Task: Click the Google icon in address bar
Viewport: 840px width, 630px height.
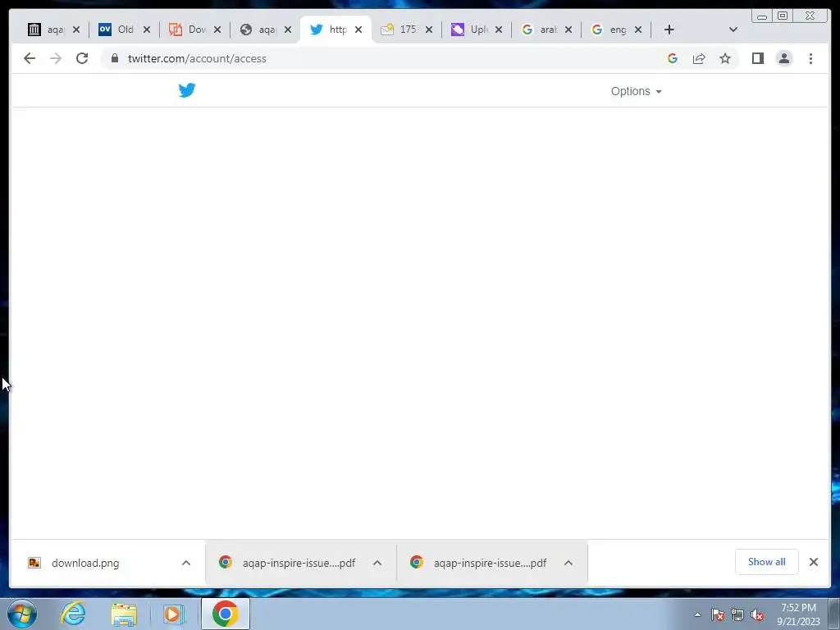Action: [673, 58]
